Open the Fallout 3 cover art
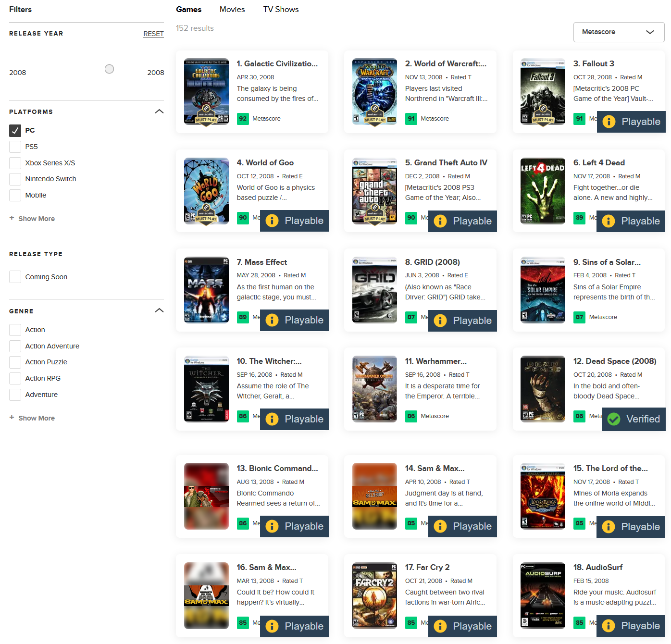This screenshot has height=644, width=671. click(x=543, y=92)
